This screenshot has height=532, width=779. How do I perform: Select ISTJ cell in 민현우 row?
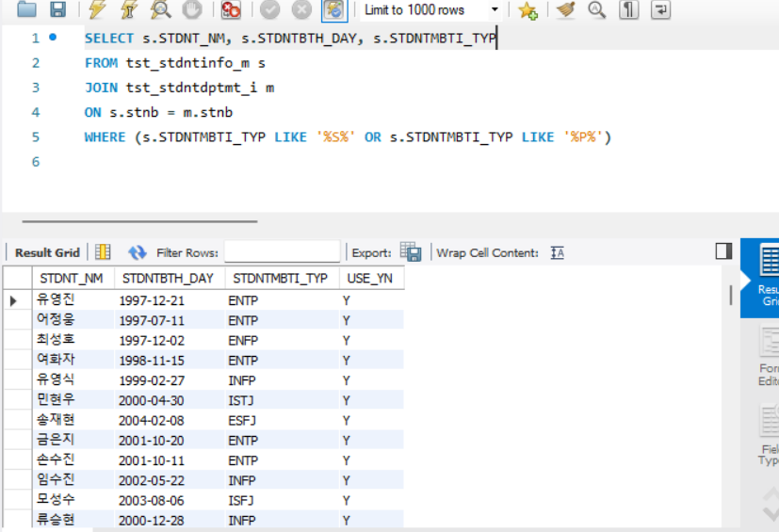(283, 400)
